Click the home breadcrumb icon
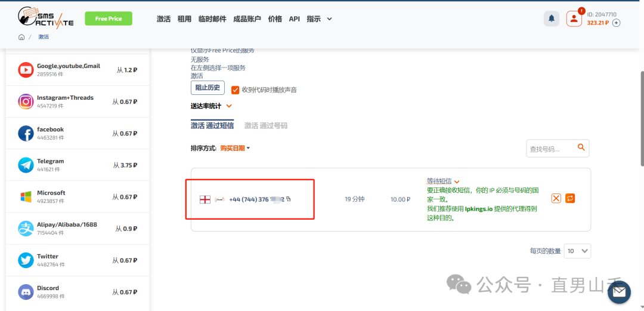 coord(22,37)
